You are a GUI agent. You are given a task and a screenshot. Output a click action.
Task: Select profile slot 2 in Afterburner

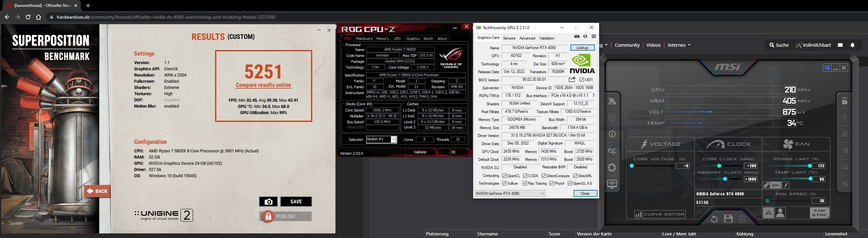(x=845, y=134)
